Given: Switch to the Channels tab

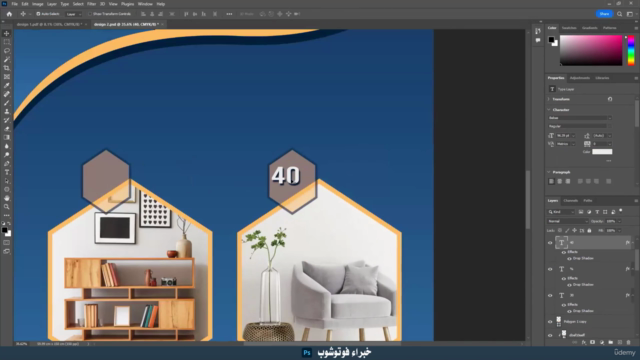Looking at the screenshot, I should point(571,201).
